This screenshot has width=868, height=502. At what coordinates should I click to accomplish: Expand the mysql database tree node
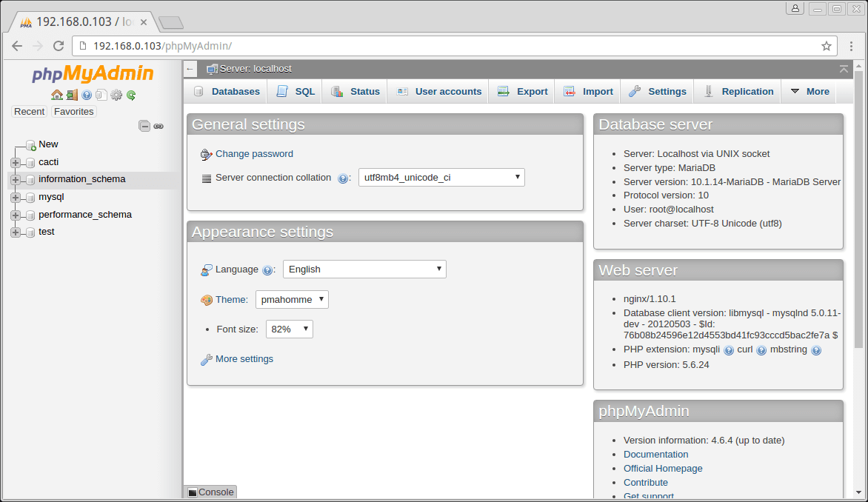click(16, 198)
